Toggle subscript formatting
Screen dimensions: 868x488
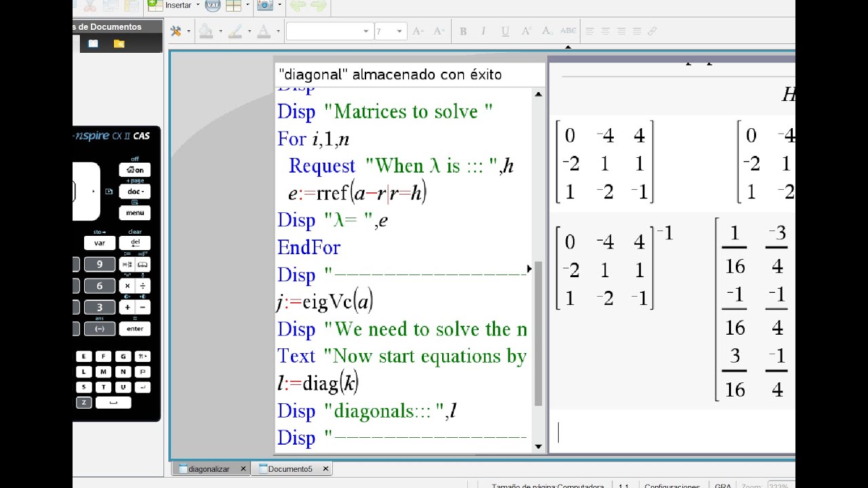547,31
